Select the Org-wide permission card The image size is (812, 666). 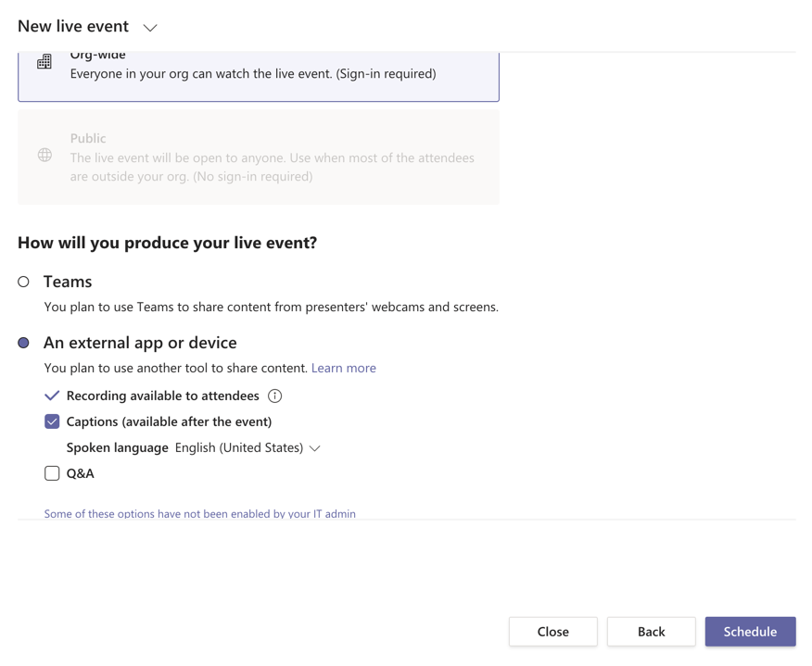[x=259, y=76]
